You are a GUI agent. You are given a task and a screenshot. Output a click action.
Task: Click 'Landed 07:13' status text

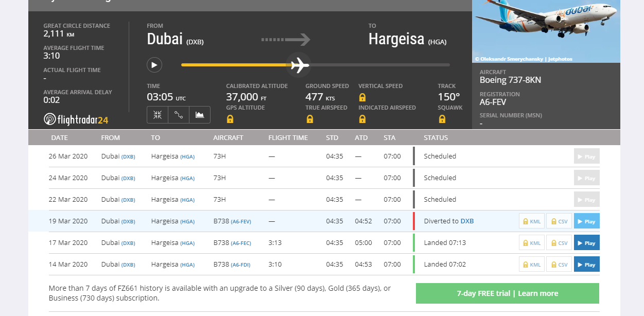coord(445,243)
